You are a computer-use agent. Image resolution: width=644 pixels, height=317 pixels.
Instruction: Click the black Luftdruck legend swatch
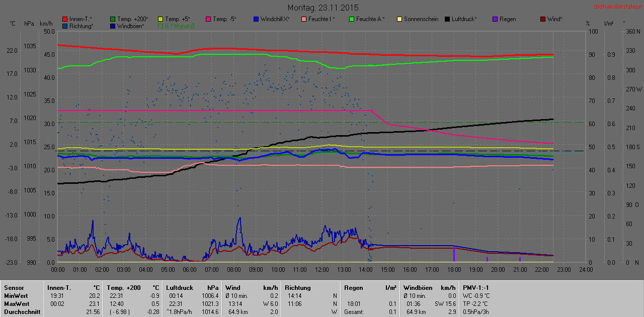click(447, 19)
